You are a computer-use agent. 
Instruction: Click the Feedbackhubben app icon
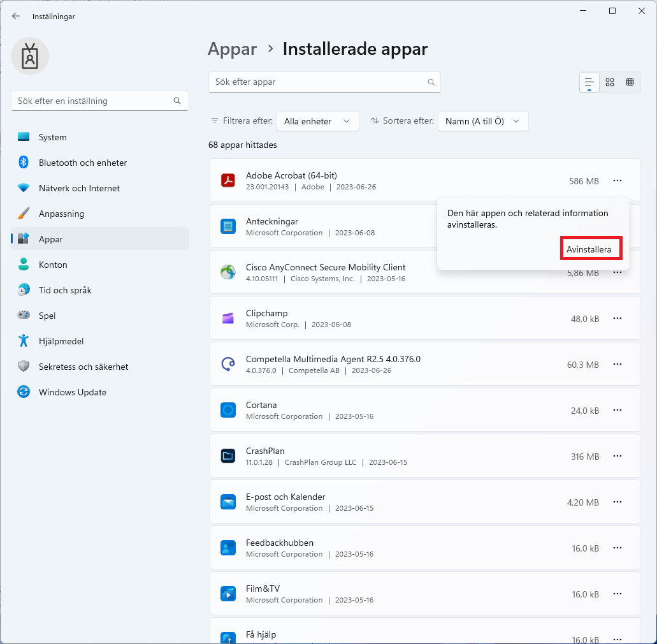pyautogui.click(x=228, y=548)
